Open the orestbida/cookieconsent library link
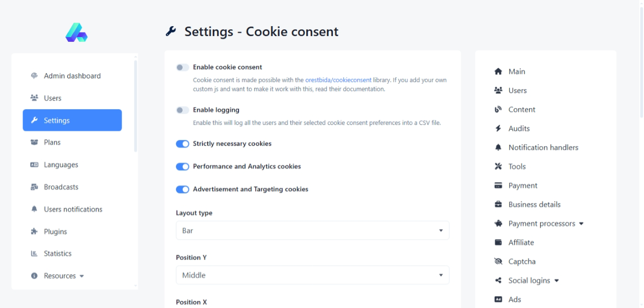Screen dimensions: 644x308 pyautogui.click(x=338, y=80)
